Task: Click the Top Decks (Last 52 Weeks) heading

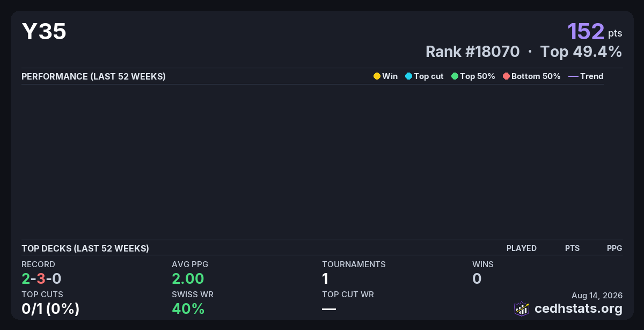Action: click(x=85, y=248)
